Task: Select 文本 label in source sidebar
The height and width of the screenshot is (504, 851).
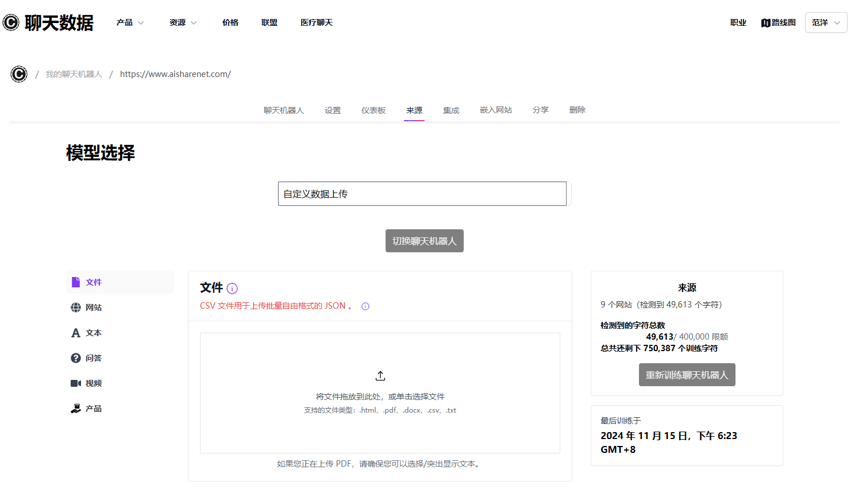Action: click(94, 333)
